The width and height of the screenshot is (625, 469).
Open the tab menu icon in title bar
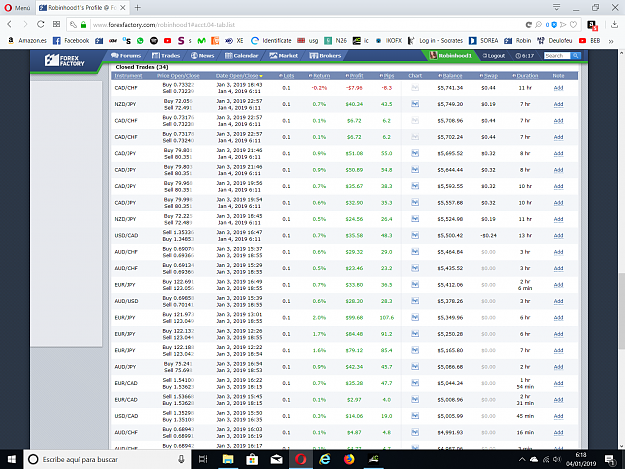point(556,7)
